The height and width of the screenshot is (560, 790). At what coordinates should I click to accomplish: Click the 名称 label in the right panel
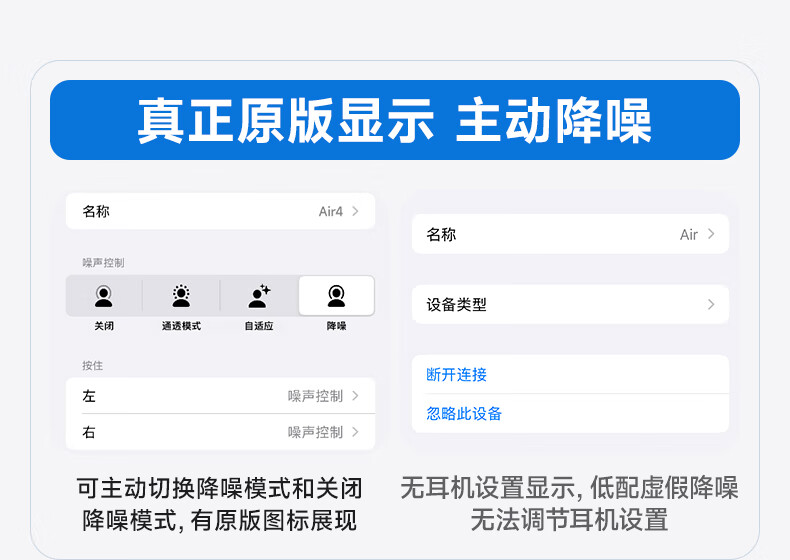(441, 234)
